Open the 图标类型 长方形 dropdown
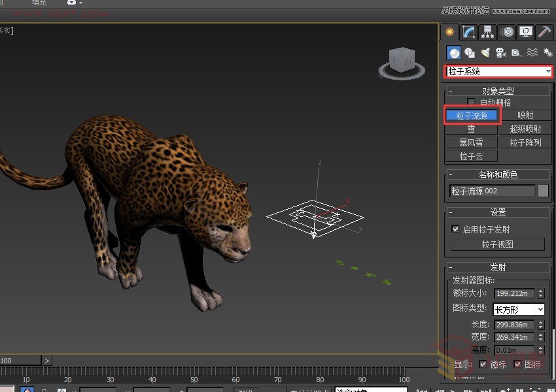 point(519,309)
